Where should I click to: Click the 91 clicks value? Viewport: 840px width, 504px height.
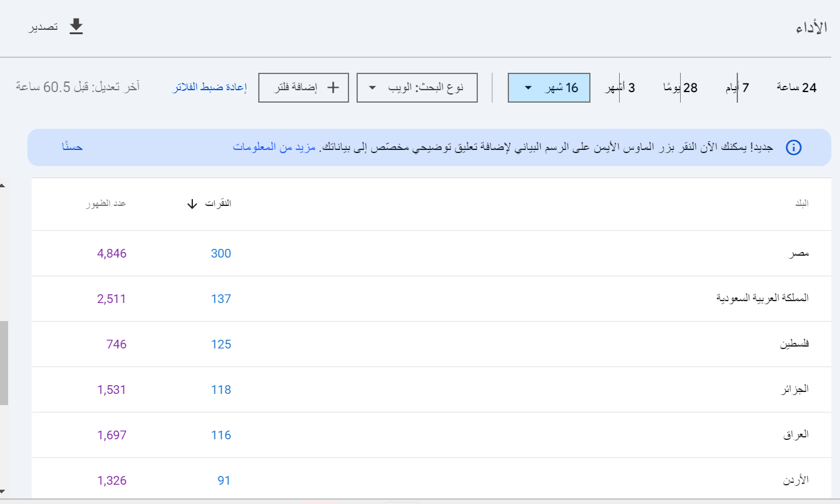tap(224, 480)
